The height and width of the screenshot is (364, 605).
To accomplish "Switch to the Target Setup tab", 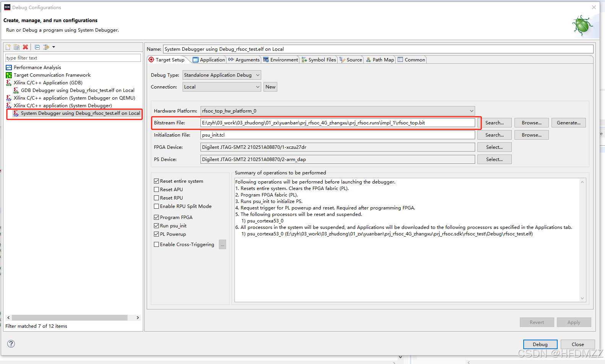I will tap(167, 60).
